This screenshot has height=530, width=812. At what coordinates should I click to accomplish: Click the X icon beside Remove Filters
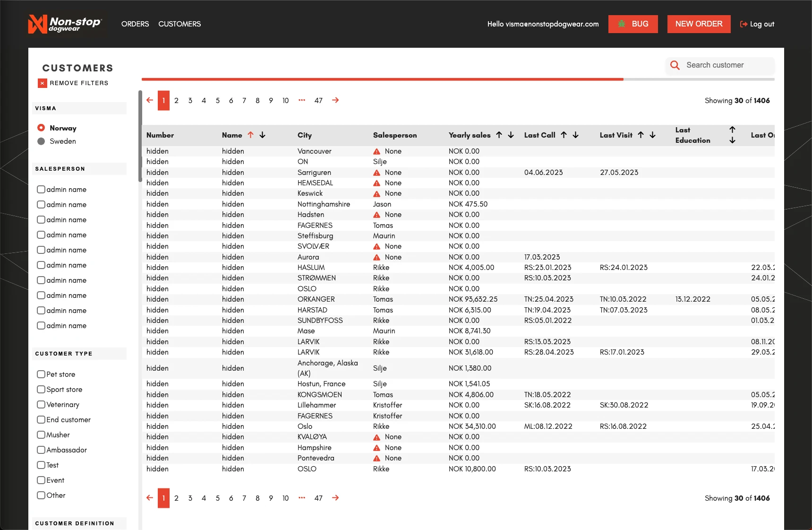pos(42,83)
